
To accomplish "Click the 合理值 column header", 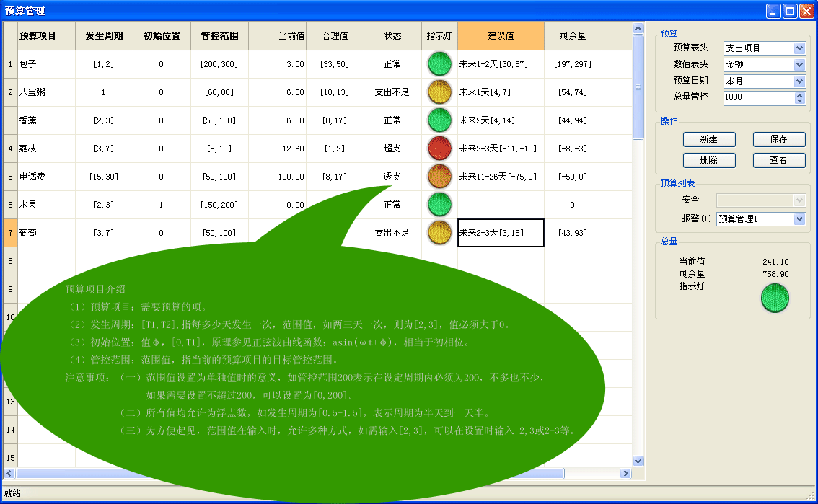I will [x=335, y=36].
